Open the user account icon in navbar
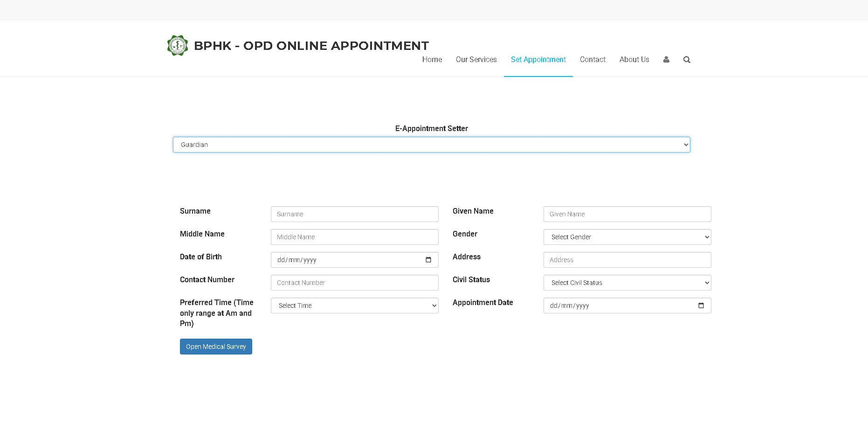The image size is (868, 424). point(666,60)
